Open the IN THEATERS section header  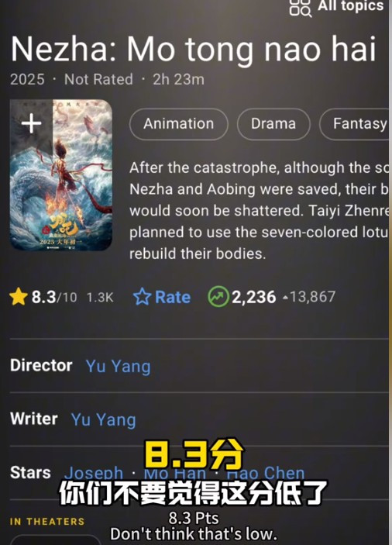click(x=47, y=522)
